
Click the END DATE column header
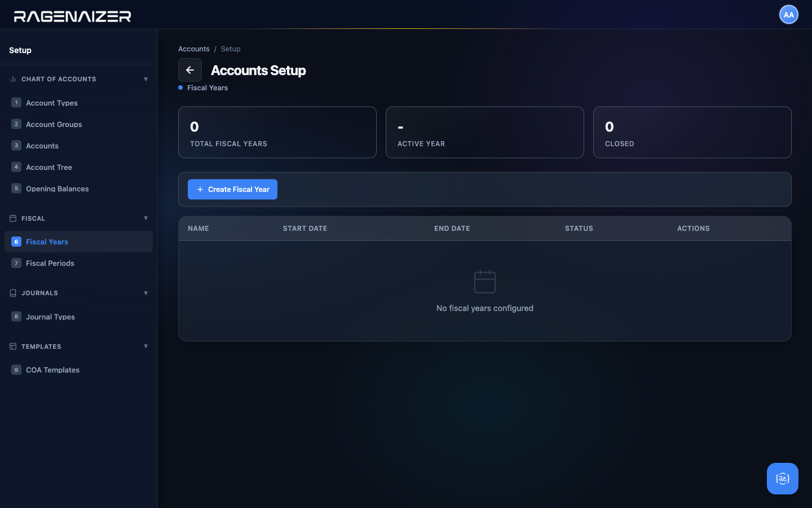click(x=452, y=229)
